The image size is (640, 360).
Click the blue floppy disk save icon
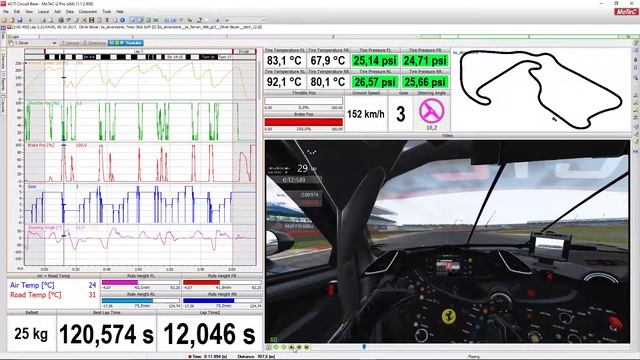20,20
